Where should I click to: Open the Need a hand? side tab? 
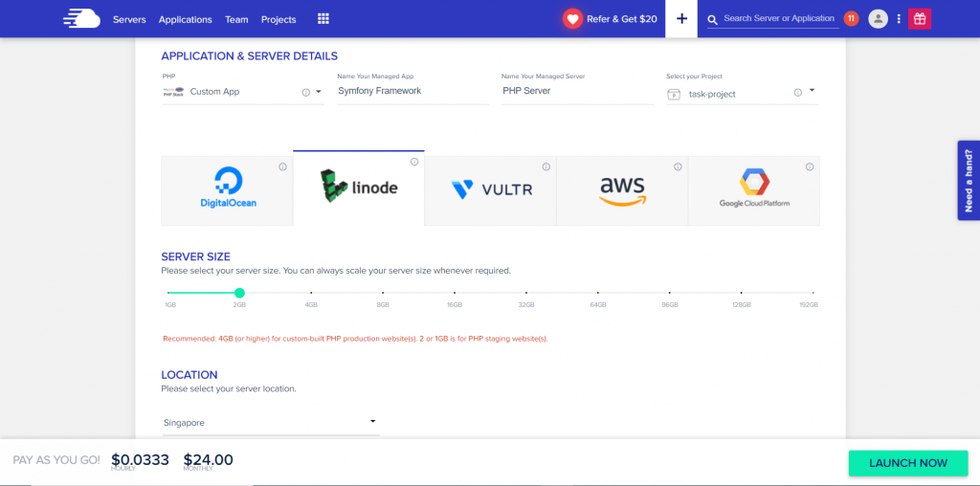969,181
